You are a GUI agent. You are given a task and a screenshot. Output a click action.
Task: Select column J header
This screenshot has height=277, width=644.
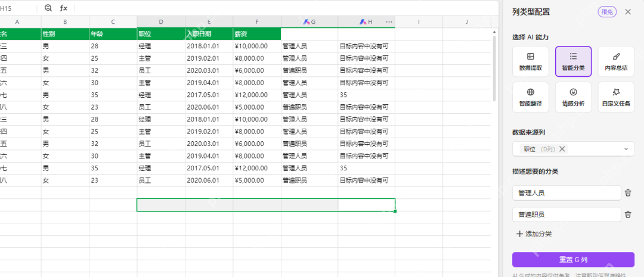tap(467, 22)
